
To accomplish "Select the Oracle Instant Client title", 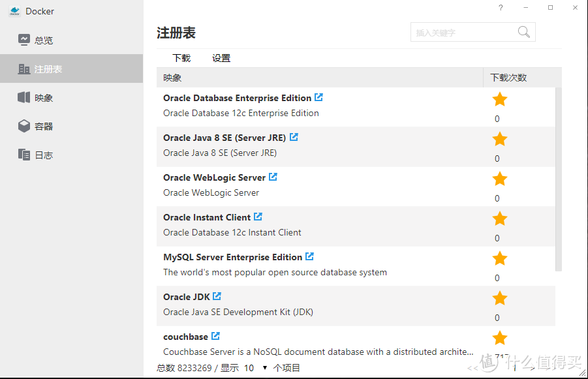I will click(x=207, y=217).
